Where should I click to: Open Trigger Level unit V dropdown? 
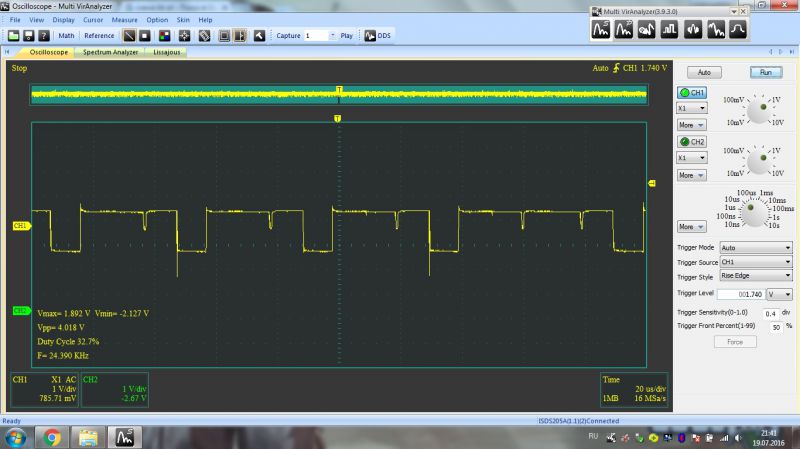click(780, 294)
